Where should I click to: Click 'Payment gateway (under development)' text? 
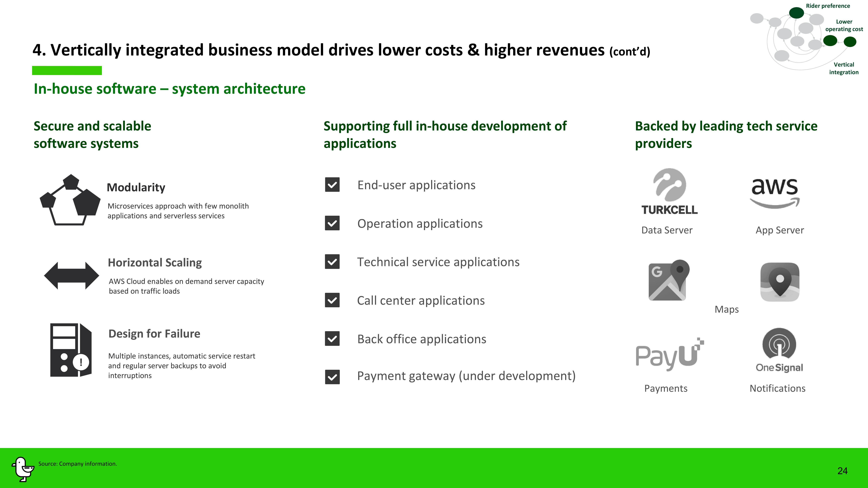point(466,376)
